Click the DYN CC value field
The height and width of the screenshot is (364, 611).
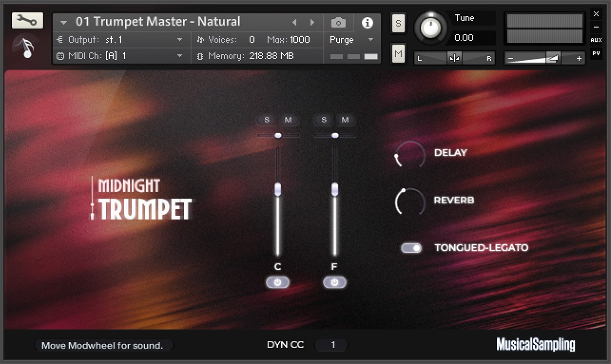(331, 345)
